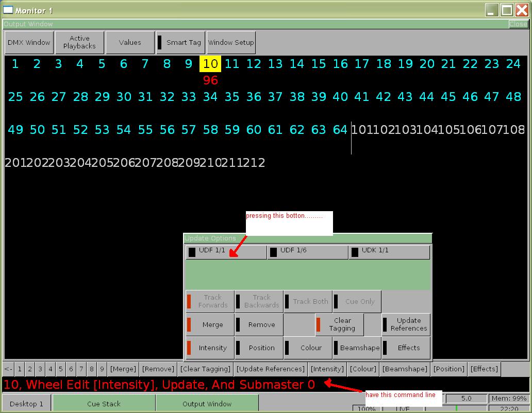The height and width of the screenshot is (413, 532).
Task: Open Active Playbacks view
Action: tap(79, 42)
